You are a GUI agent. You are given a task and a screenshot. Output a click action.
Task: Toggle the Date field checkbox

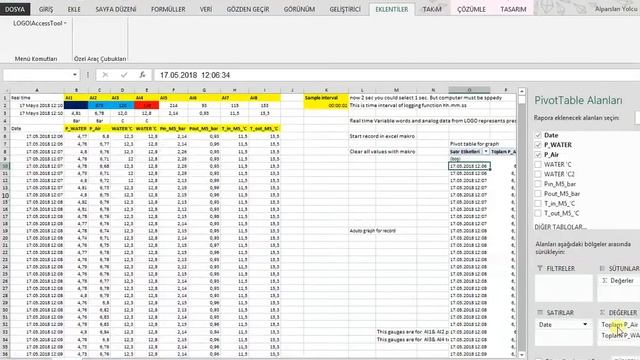(538, 135)
